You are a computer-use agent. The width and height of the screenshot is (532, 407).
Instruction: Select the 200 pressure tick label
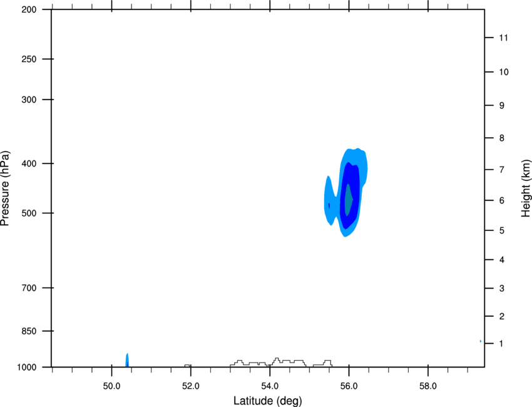pyautogui.click(x=29, y=9)
